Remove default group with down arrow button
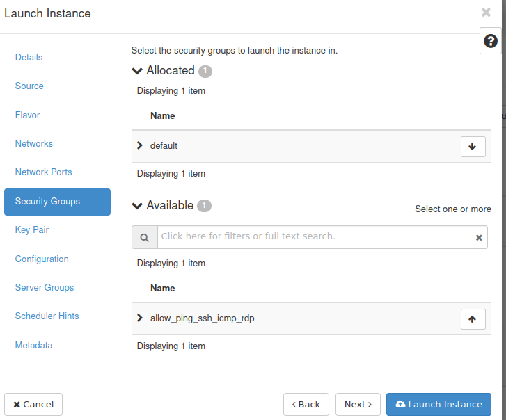The height and width of the screenshot is (420, 506). [x=473, y=147]
